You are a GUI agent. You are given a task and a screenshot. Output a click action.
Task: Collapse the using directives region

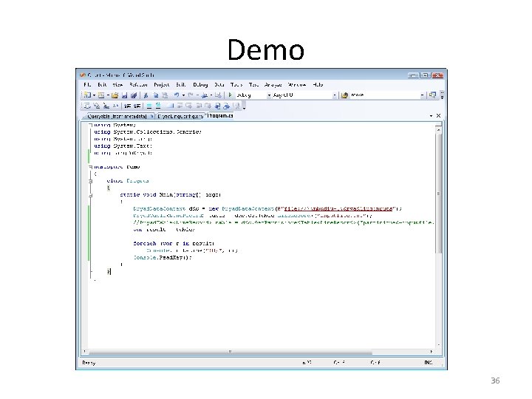tap(91, 125)
